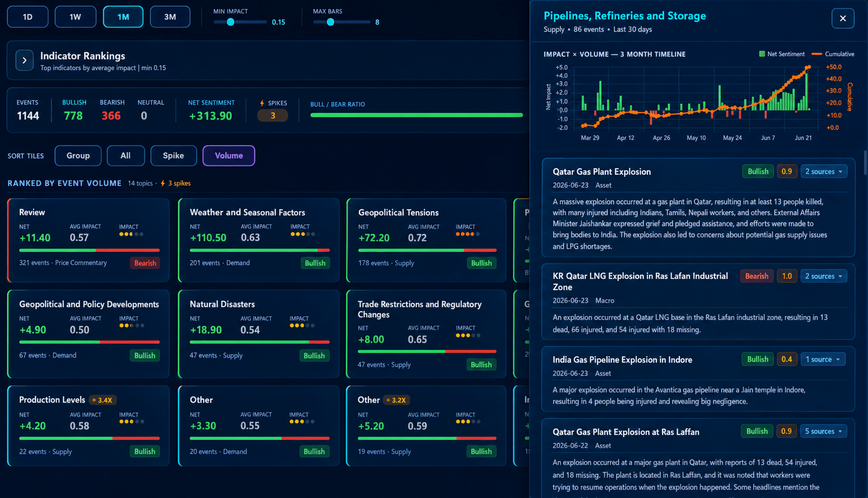Click Bullish badge on India Gas Pipeline Explosion
This screenshot has width=868, height=498.
pos(757,359)
